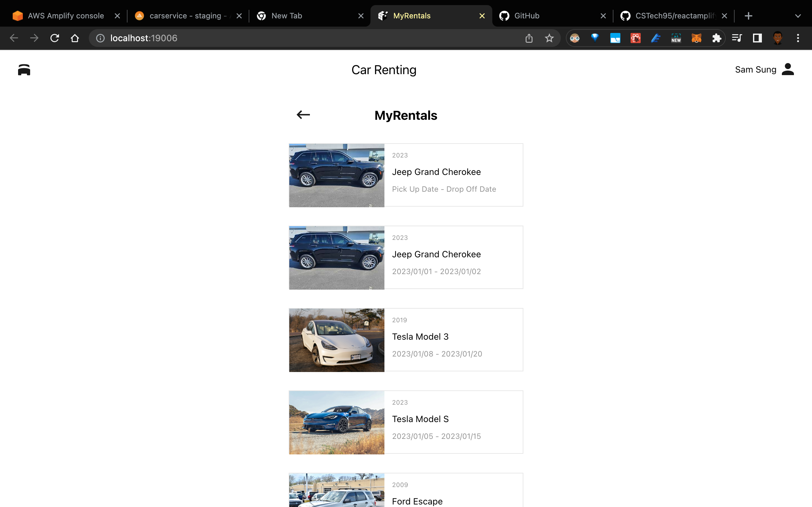Viewport: 812px width, 507px height.
Task: Switch to the GitHub tab
Action: coord(527,16)
